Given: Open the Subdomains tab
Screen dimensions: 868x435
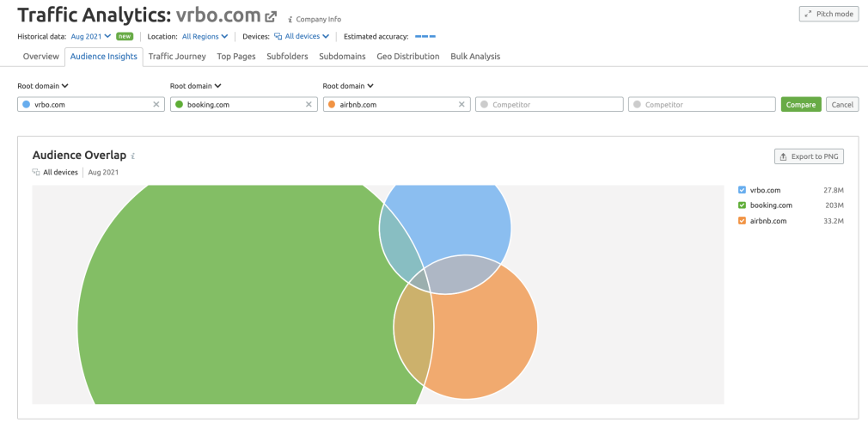Looking at the screenshot, I should (x=342, y=57).
